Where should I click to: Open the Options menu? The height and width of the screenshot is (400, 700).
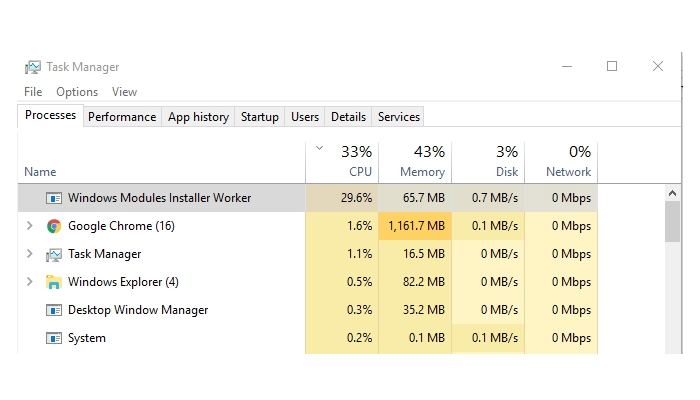pyautogui.click(x=77, y=92)
